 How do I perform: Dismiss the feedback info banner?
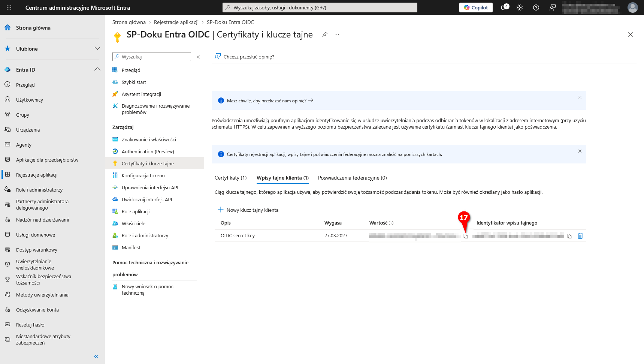[580, 97]
